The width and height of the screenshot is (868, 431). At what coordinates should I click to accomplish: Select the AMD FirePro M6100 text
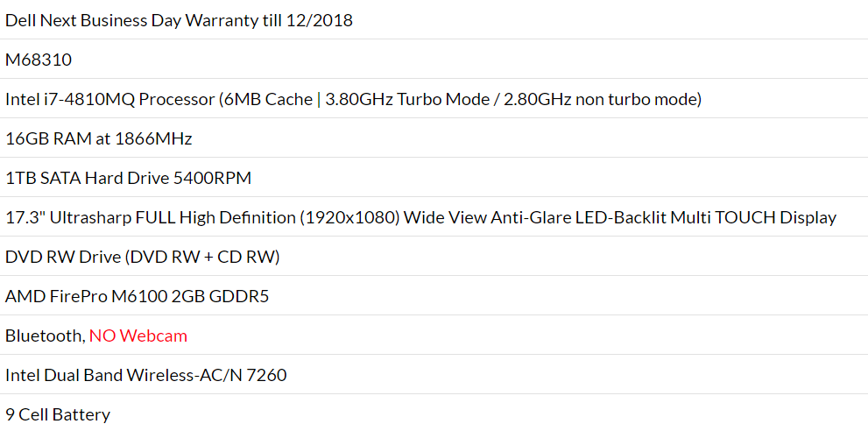(86, 296)
